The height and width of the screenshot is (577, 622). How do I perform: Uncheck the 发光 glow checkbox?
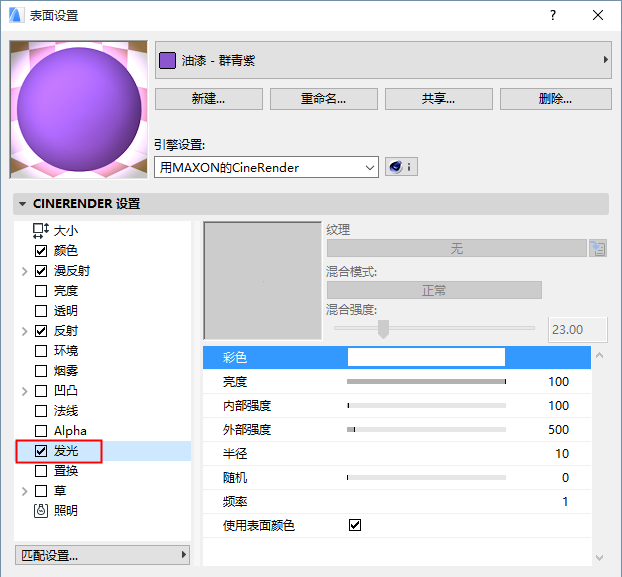click(41, 451)
